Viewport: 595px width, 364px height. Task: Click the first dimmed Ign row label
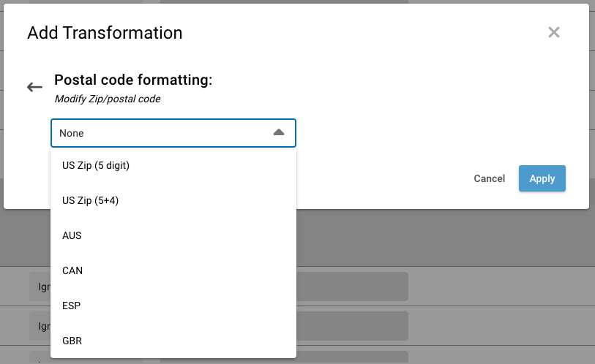tap(42, 287)
